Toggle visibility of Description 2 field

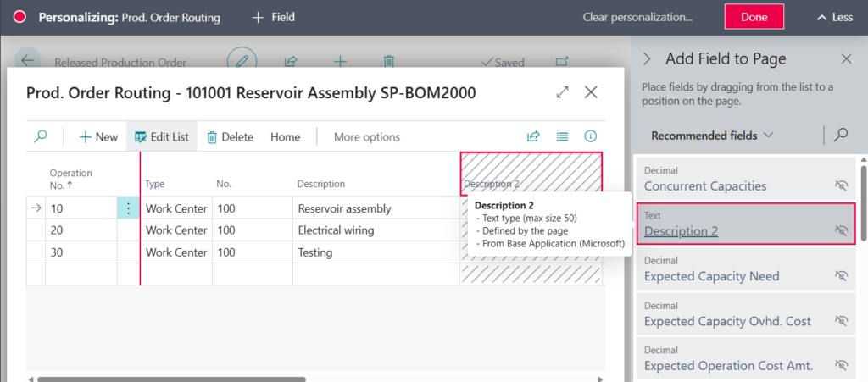coord(841,230)
